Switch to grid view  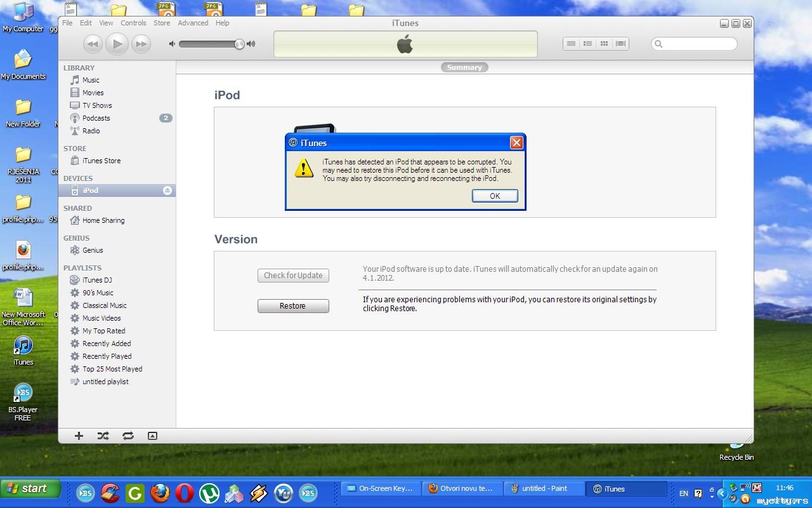point(604,44)
